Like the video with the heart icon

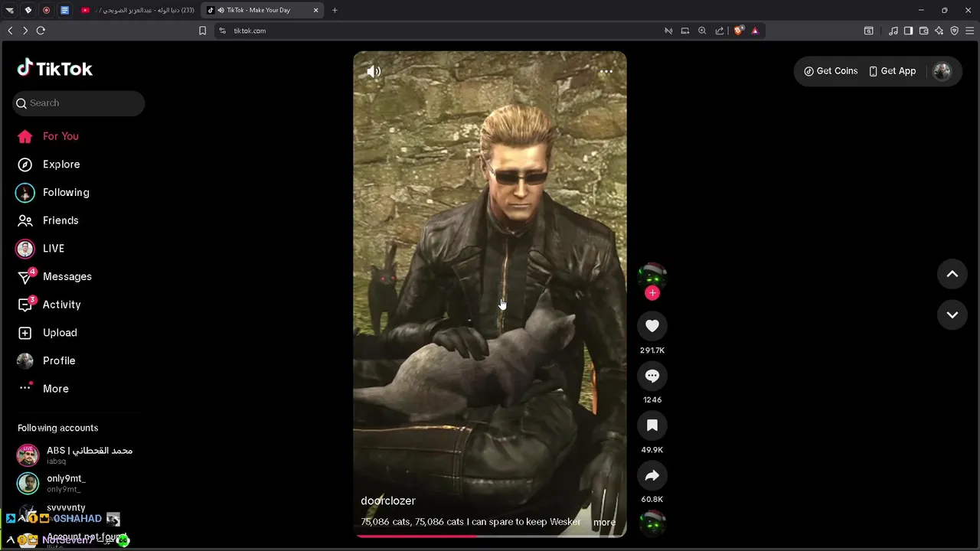(652, 326)
